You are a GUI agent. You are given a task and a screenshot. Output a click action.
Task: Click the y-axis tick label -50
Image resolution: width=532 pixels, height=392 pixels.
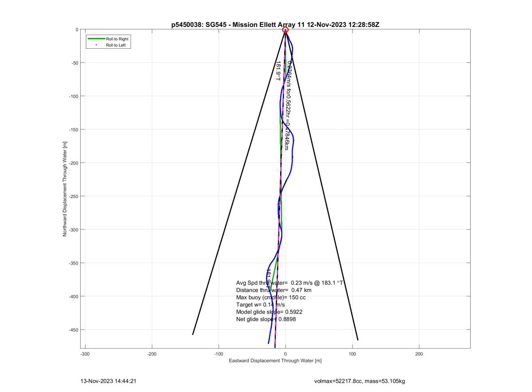tap(74, 63)
